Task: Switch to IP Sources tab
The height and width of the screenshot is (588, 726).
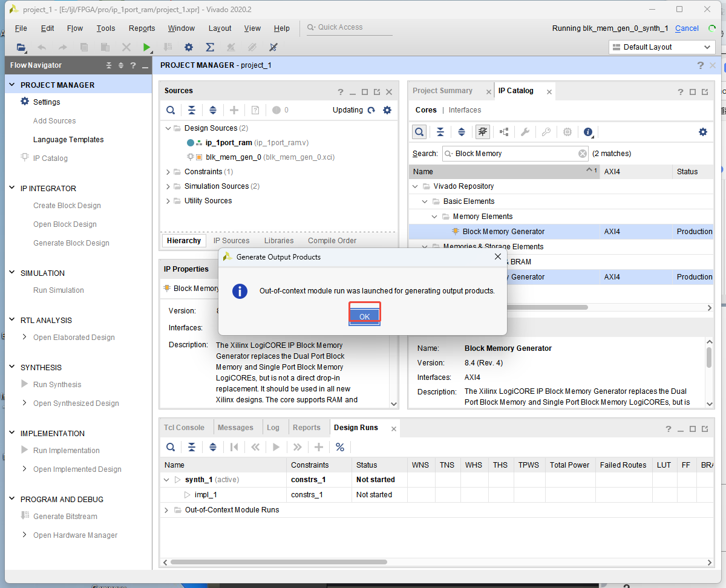Action: coord(231,241)
